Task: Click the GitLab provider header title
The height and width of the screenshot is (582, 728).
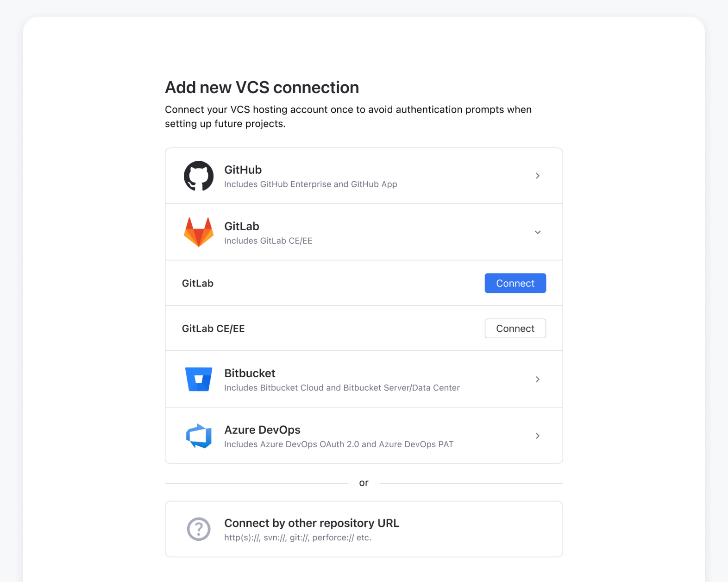Action: (x=242, y=226)
